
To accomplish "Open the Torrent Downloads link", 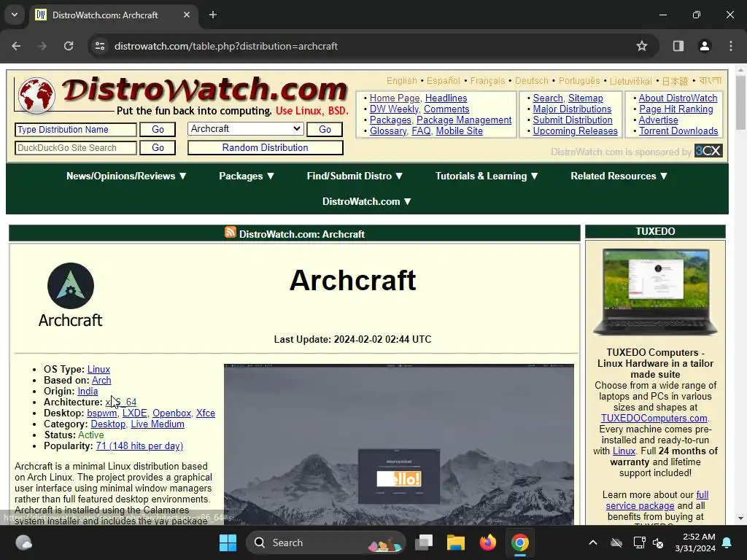I will pos(678,131).
